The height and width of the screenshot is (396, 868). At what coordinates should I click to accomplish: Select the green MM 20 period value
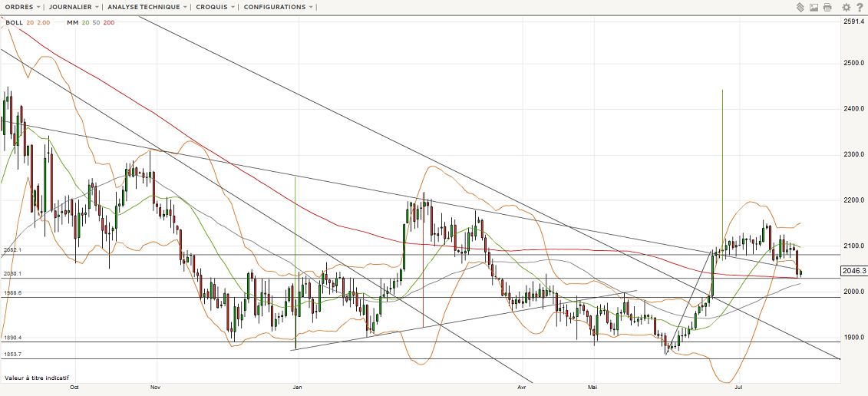tap(85, 23)
